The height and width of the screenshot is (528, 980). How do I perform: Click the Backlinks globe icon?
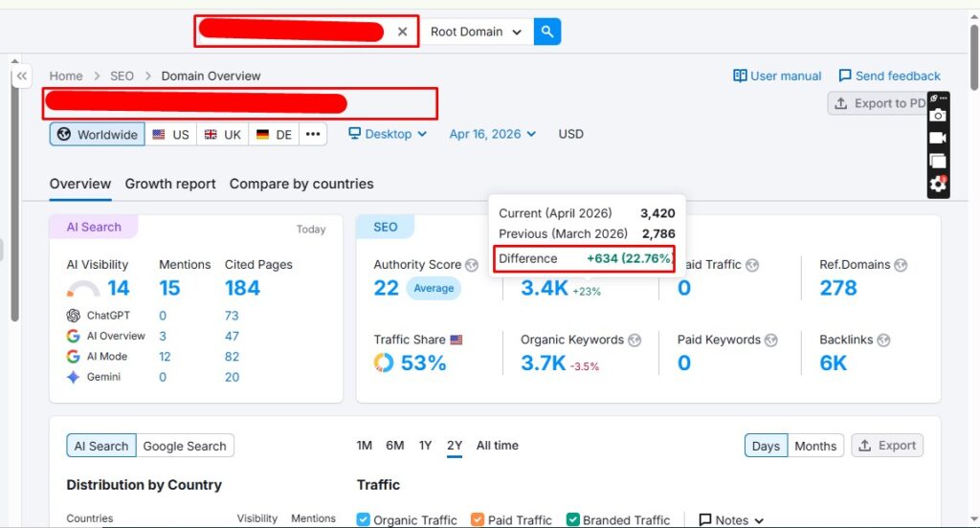click(883, 340)
